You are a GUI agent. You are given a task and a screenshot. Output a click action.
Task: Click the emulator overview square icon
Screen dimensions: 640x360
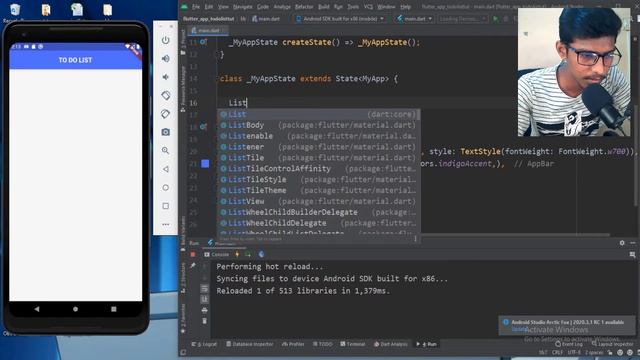click(x=165, y=206)
